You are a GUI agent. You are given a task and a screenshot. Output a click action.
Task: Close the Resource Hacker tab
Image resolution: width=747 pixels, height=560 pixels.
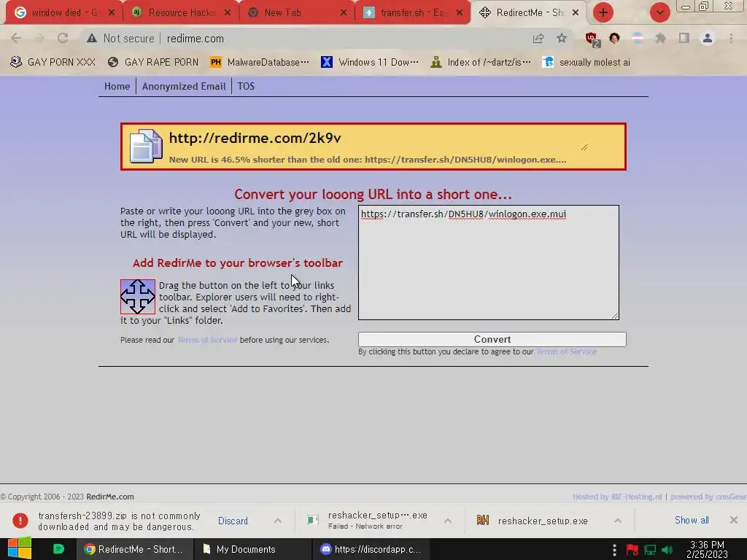228,13
